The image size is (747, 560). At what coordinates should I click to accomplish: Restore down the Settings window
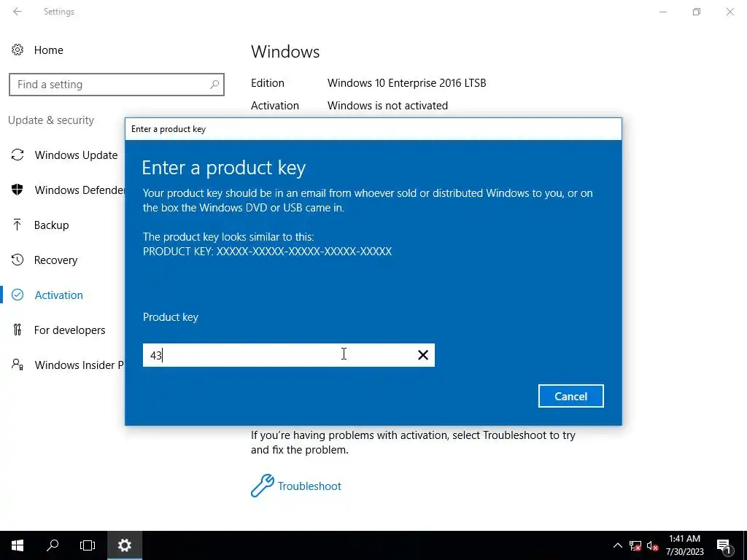pos(697,12)
